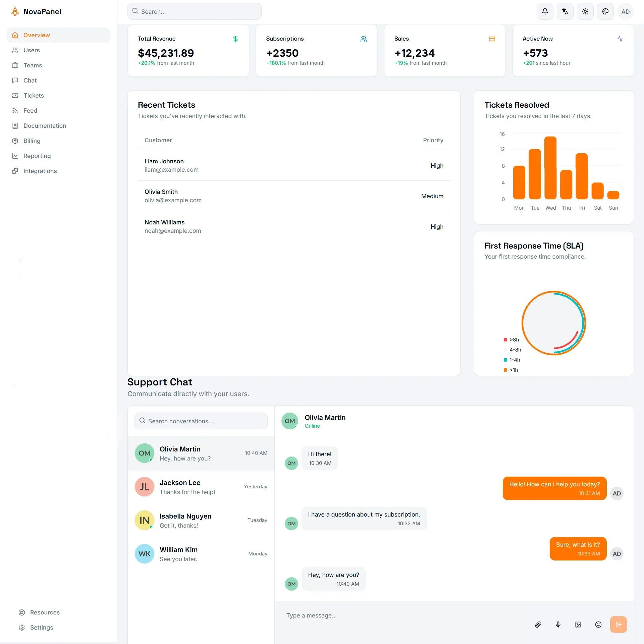Open the notifications bell icon

pyautogui.click(x=545, y=11)
